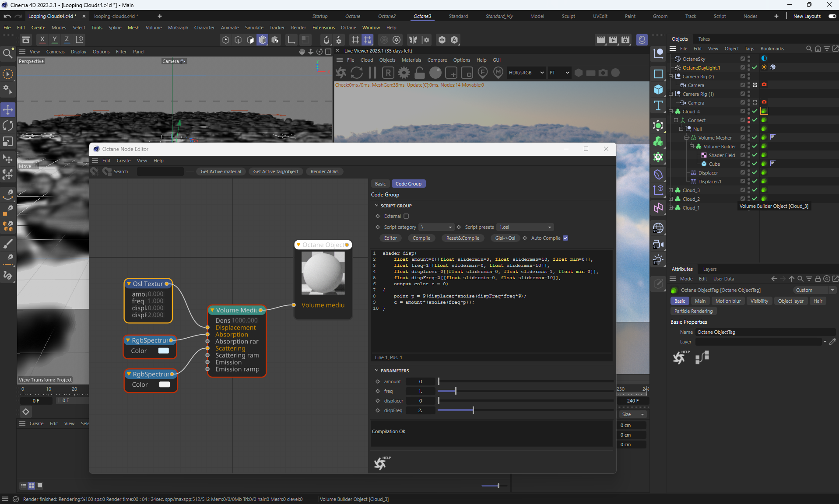Enable the External checkbox in Script Group

(x=406, y=216)
